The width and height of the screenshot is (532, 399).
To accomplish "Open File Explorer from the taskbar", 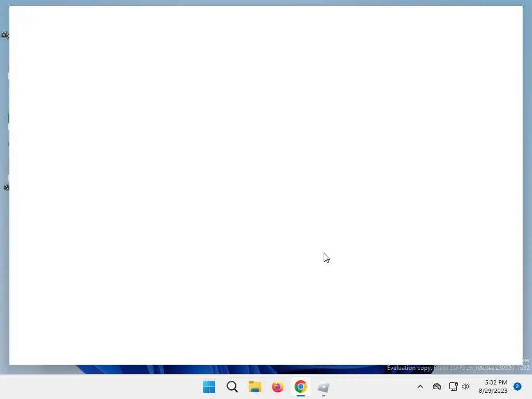I will (x=255, y=387).
